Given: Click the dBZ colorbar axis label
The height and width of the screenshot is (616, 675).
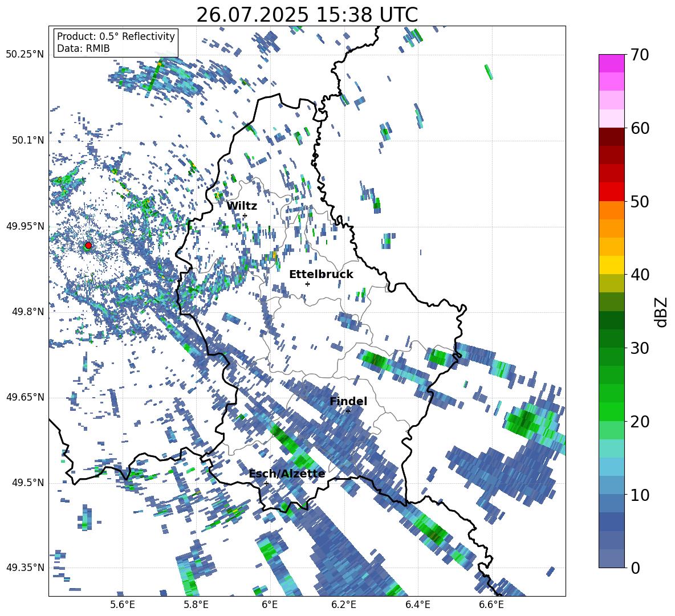Looking at the screenshot, I should [x=662, y=312].
